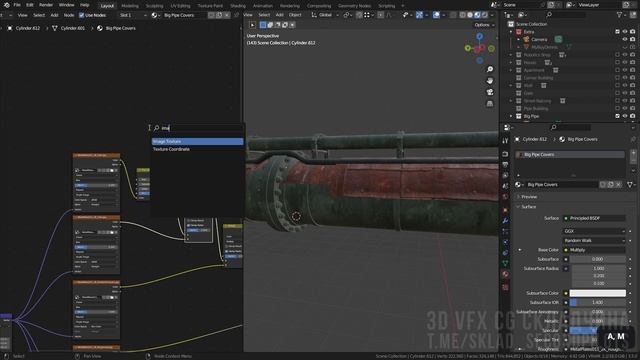Click the blue Z axis gizmo ball
Image resolution: width=640 pixels, height=360 pixels.
[480, 36]
